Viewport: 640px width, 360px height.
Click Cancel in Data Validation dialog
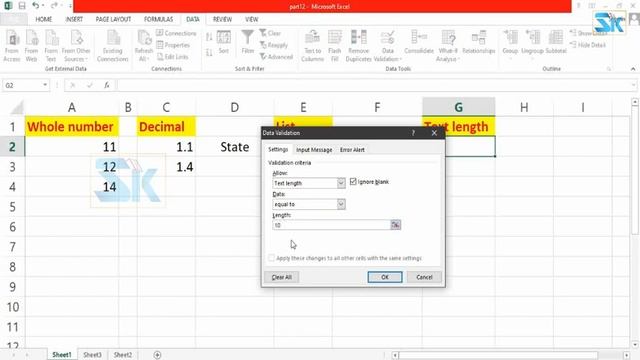(424, 277)
